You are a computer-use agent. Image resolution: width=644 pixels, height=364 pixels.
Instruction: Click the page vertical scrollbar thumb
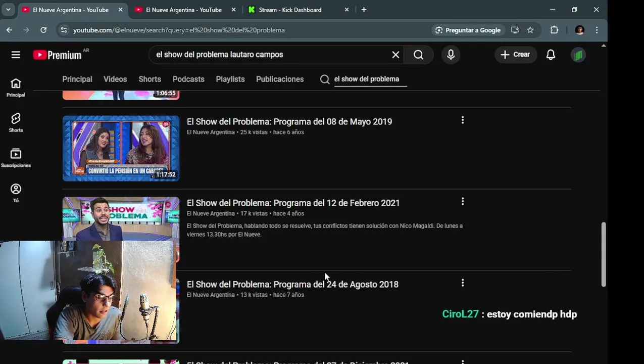tap(603, 254)
